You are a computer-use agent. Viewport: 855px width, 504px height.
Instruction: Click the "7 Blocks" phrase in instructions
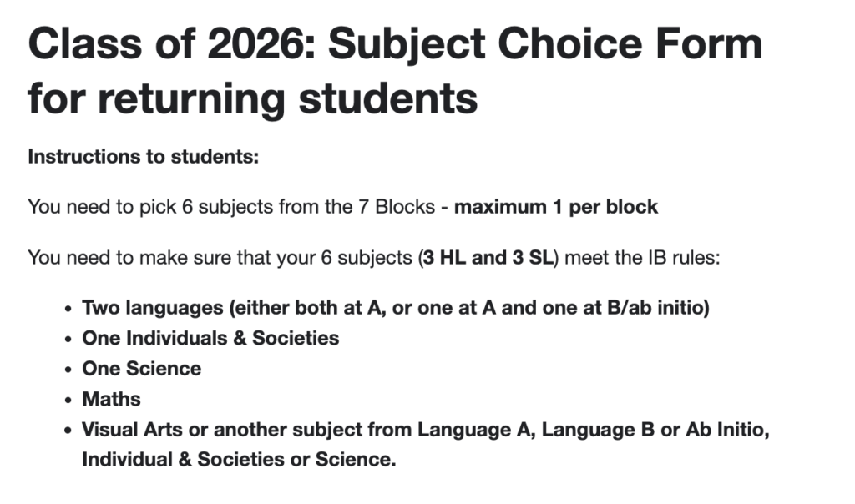(x=404, y=207)
